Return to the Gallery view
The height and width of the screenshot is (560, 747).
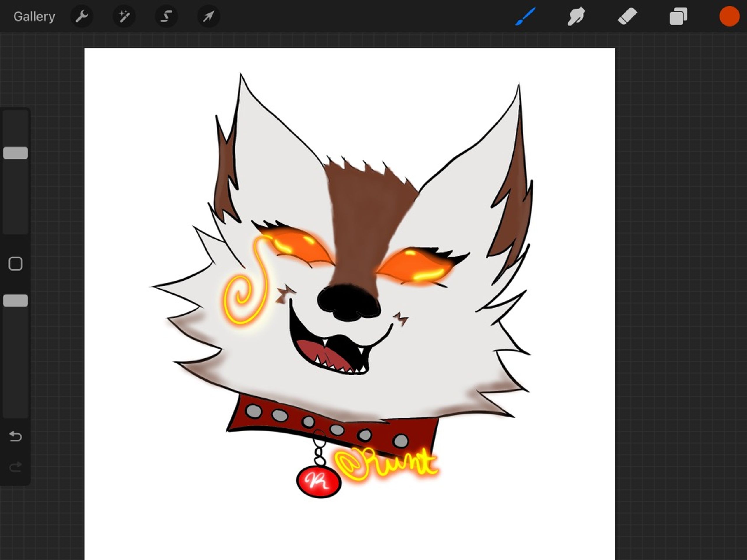pos(34,17)
